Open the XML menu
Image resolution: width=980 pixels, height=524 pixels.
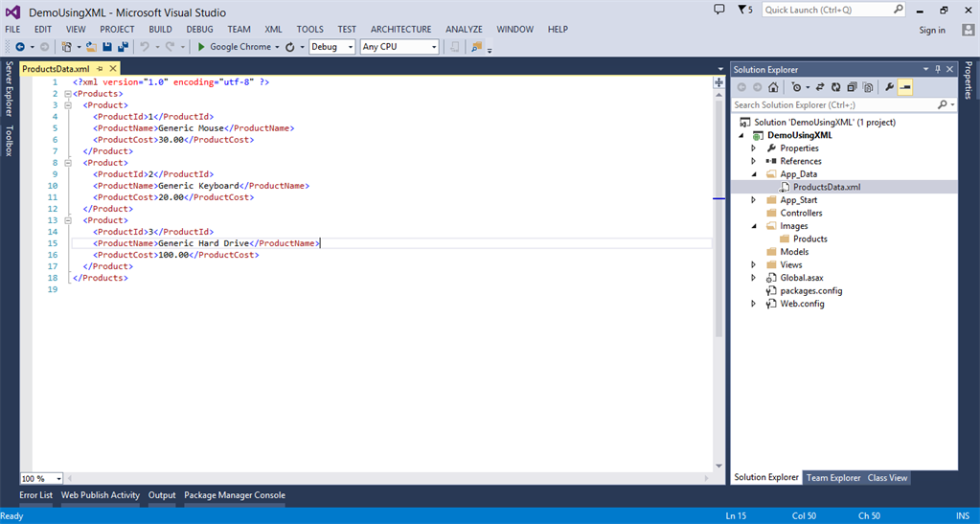point(273,30)
